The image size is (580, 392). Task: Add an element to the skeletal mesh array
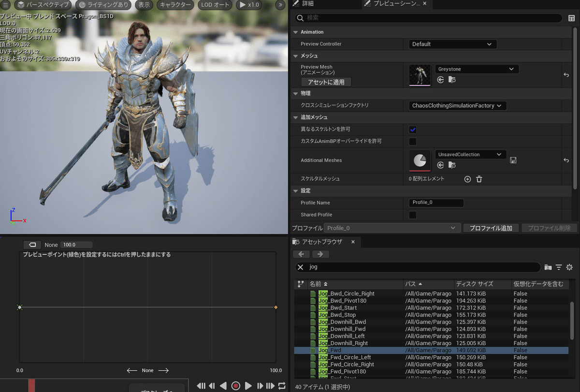467,179
